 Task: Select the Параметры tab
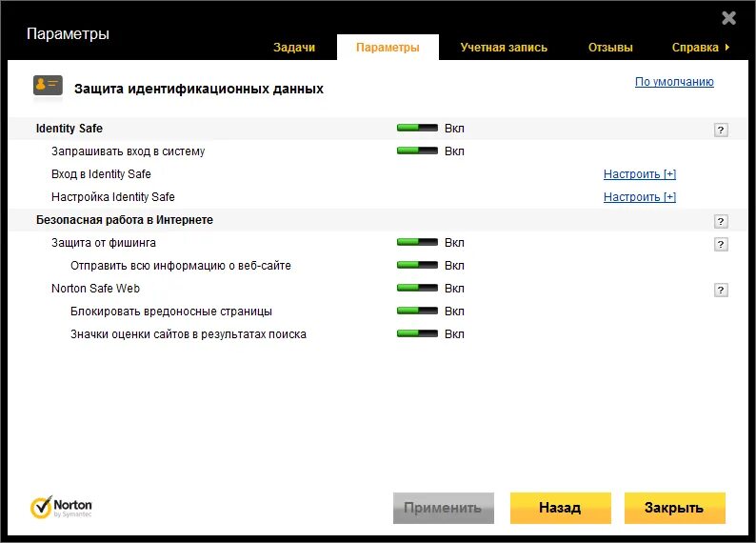[388, 48]
